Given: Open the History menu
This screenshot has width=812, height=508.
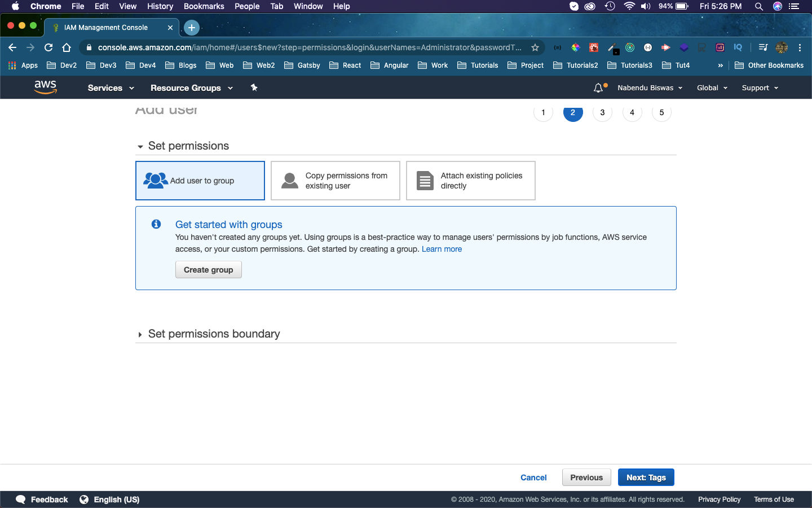Looking at the screenshot, I should [x=160, y=6].
